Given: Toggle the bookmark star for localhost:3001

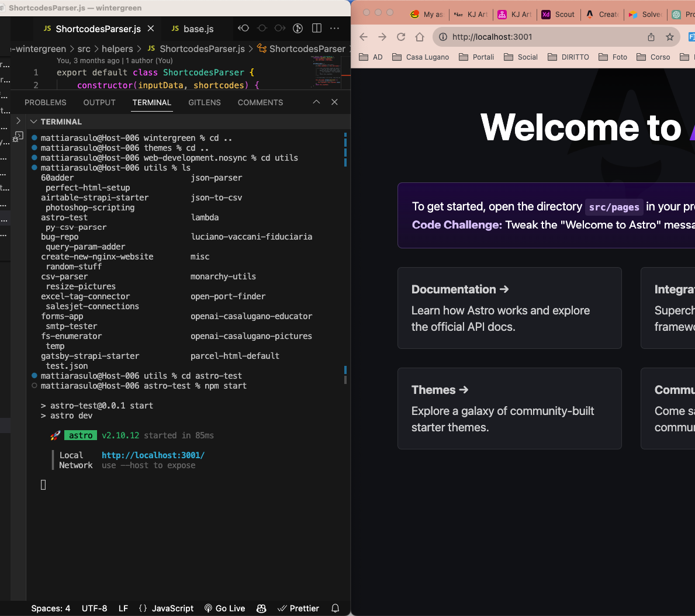Looking at the screenshot, I should 670,36.
